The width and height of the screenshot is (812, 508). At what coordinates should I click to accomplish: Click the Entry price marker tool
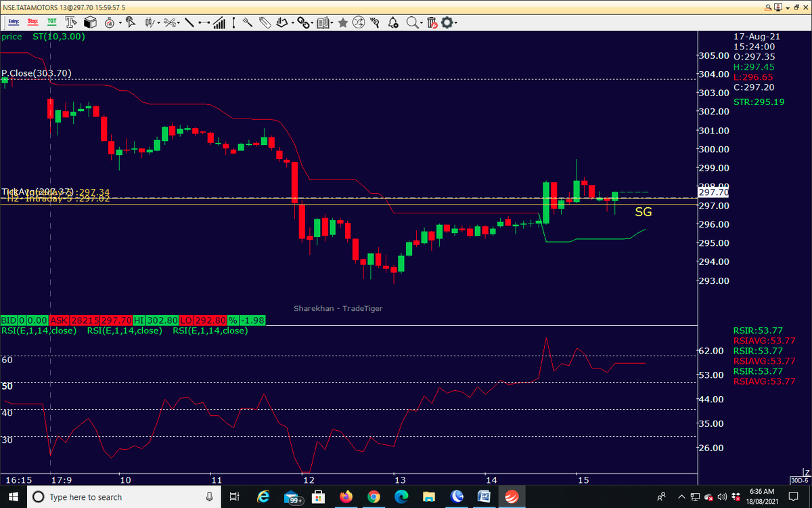click(14, 22)
